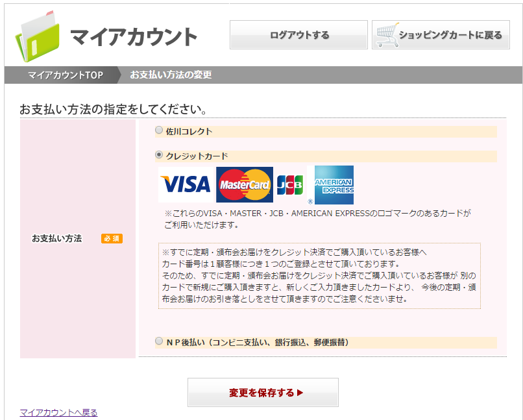Click the マイアカウント page title

(x=134, y=37)
